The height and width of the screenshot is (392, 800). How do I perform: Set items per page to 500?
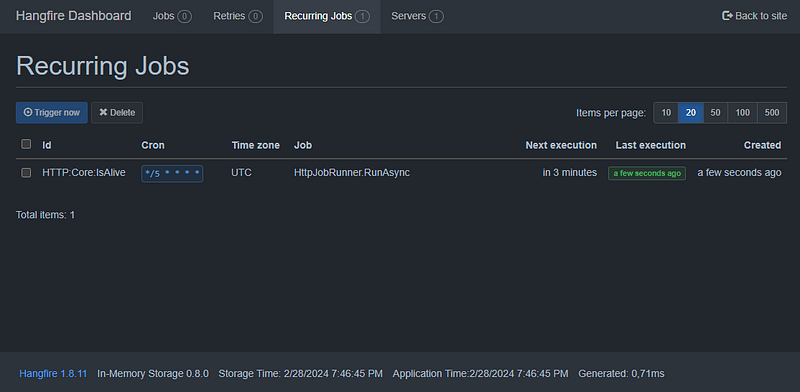pos(772,113)
